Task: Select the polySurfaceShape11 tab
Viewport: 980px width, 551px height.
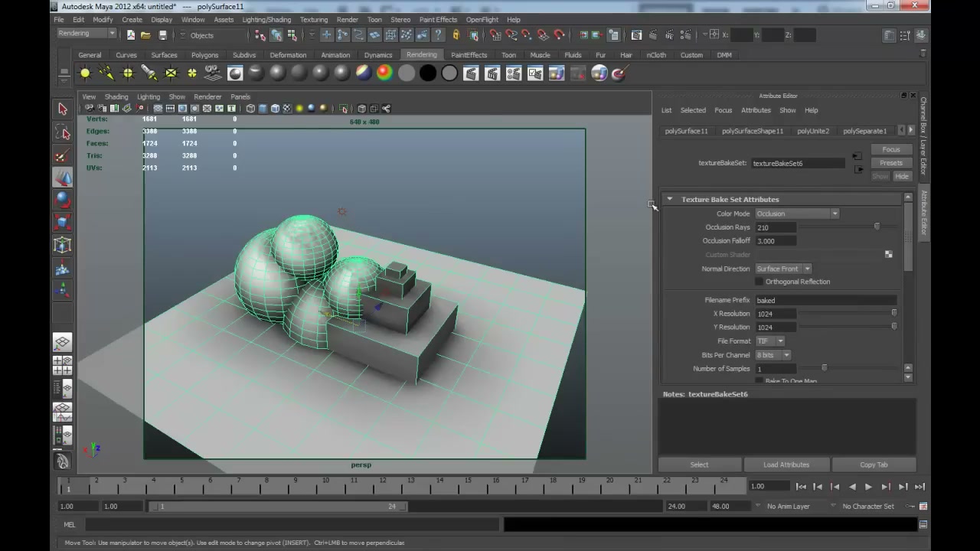Action: click(753, 131)
